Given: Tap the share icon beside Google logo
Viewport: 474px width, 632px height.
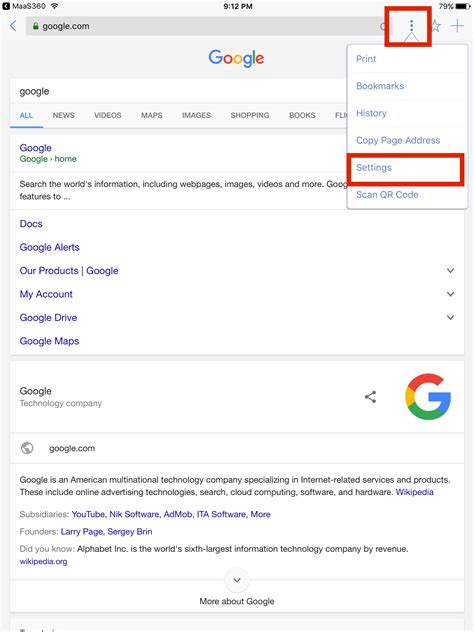Looking at the screenshot, I should 370,397.
